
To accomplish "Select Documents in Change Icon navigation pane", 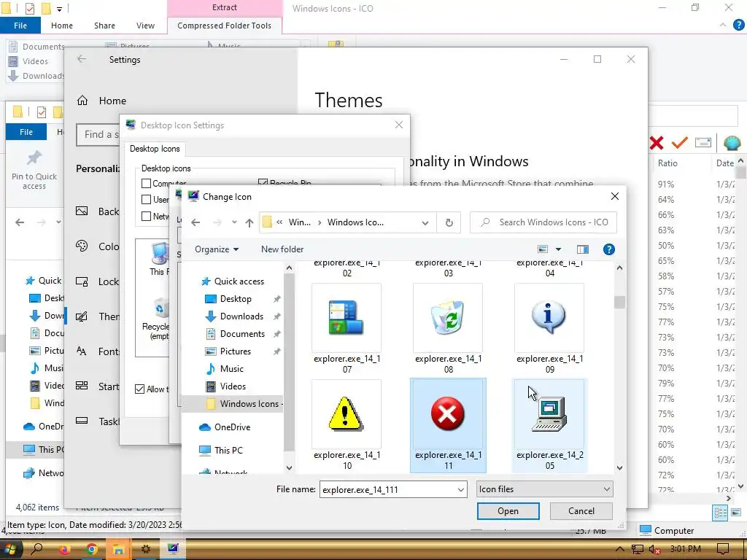I will (x=236, y=334).
